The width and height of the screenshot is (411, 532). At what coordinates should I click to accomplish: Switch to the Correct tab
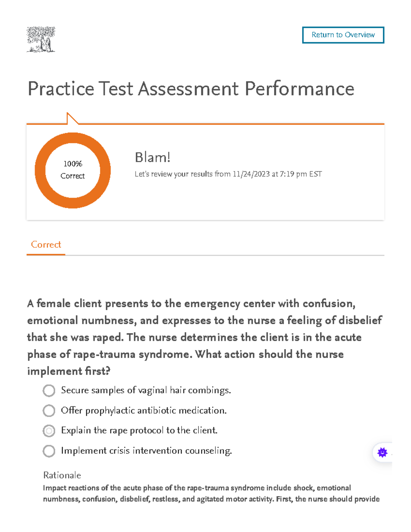pyautogui.click(x=46, y=244)
